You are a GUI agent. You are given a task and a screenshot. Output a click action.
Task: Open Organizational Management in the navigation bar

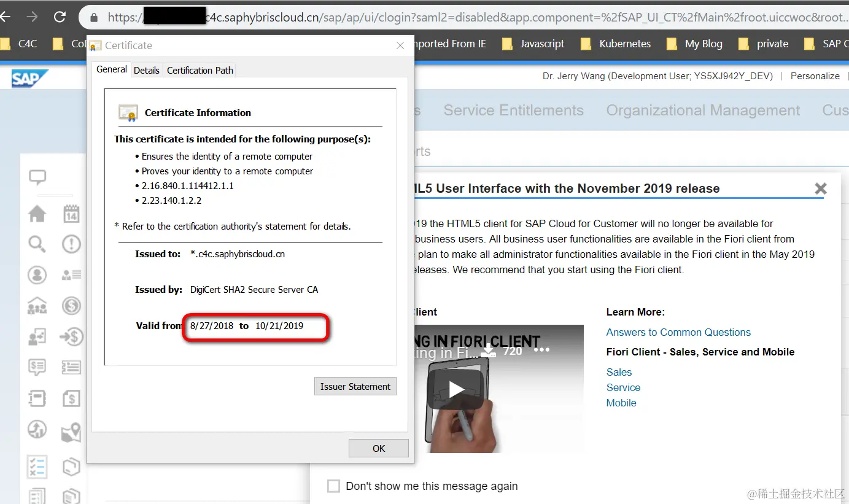[x=702, y=110]
